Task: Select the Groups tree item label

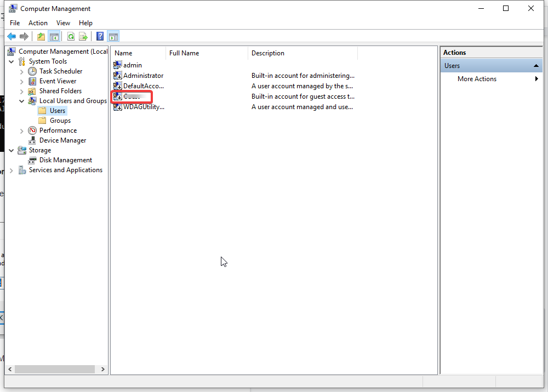Action: click(60, 121)
